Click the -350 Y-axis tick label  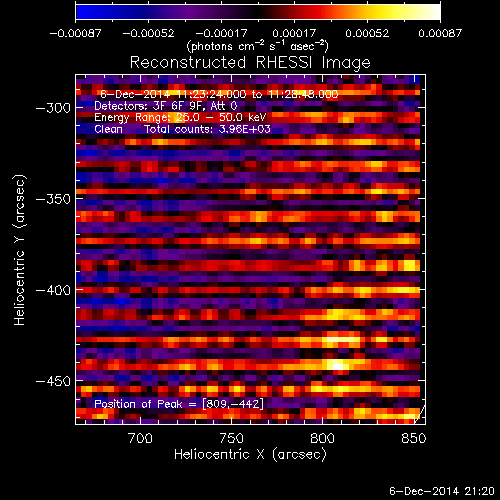tap(53, 199)
